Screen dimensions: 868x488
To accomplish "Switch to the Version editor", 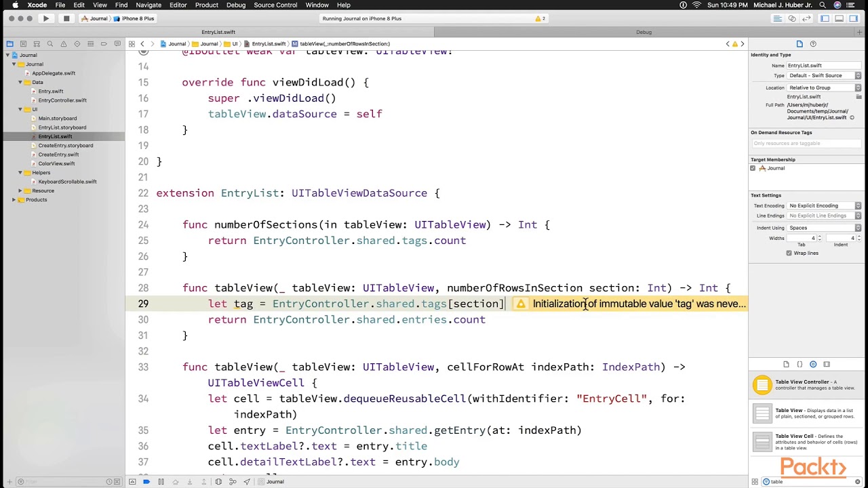I will point(805,18).
